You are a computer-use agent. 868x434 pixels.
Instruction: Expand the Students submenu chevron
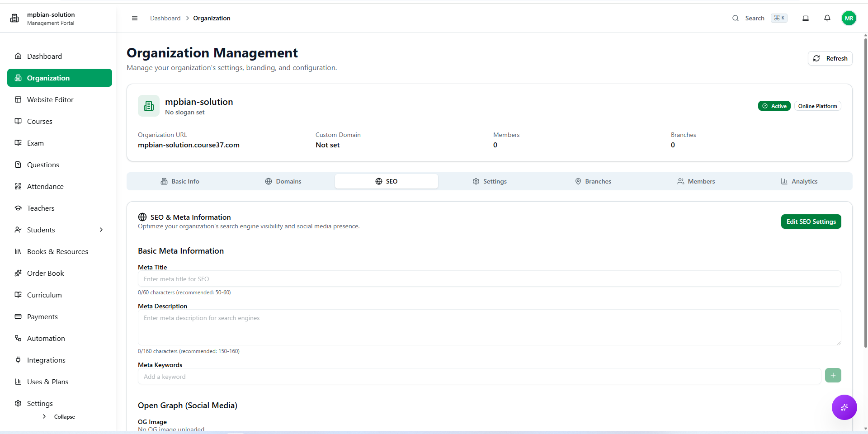101,230
